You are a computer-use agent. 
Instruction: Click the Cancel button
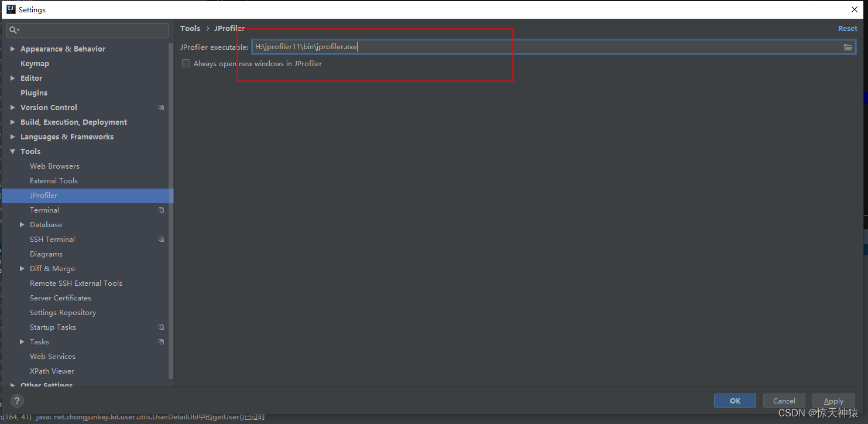[784, 401]
